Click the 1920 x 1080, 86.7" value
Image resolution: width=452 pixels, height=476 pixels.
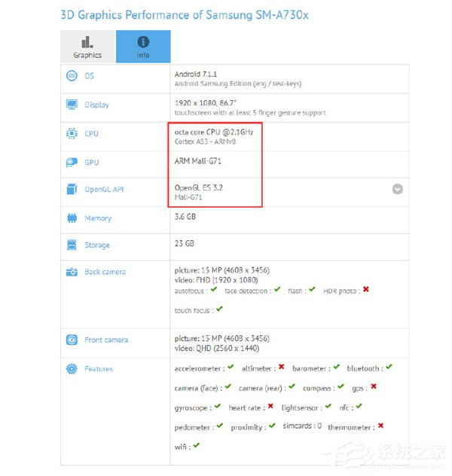(x=206, y=103)
